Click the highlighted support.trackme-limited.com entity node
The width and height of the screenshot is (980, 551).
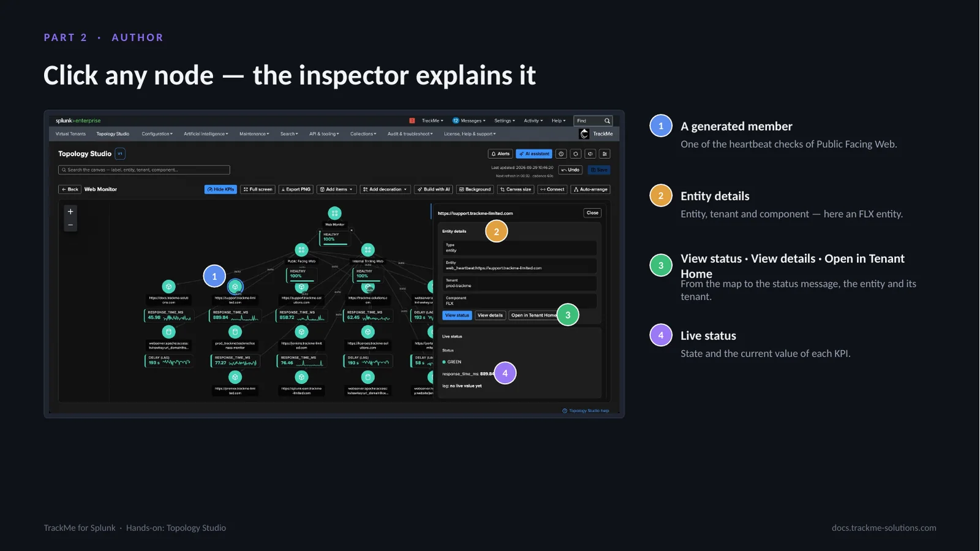pos(235,286)
